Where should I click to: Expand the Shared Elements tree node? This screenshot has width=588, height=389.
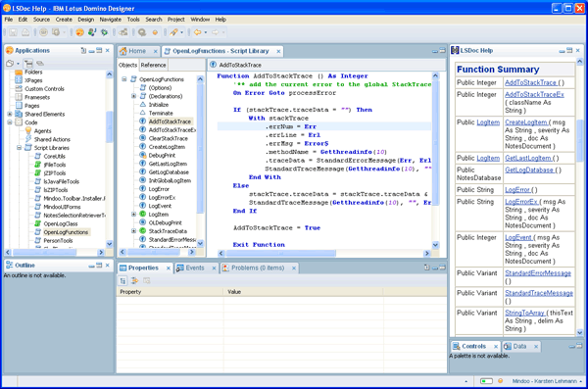tap(10, 114)
